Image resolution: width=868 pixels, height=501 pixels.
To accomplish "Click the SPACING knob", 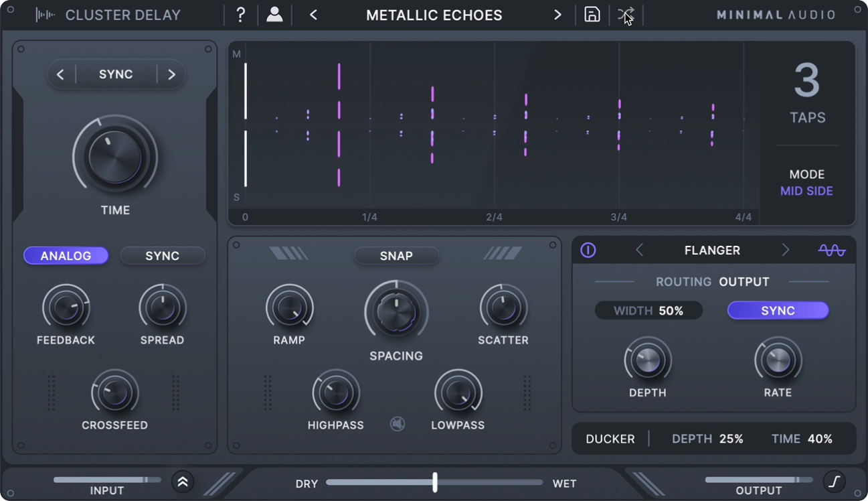I will pyautogui.click(x=396, y=312).
